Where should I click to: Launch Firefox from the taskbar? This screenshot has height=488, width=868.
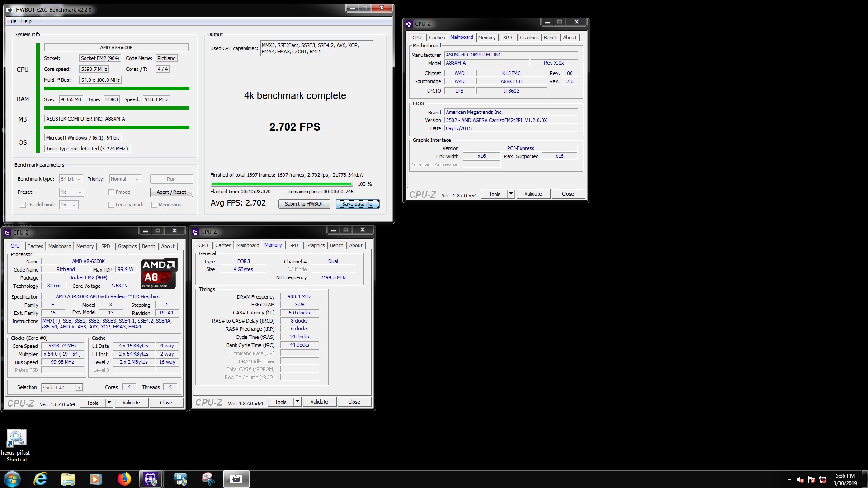[124, 479]
